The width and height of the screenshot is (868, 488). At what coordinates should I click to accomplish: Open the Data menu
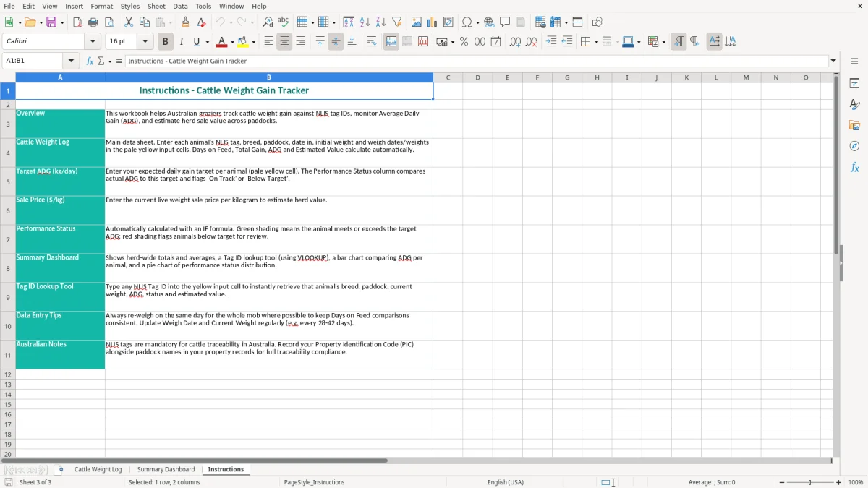click(x=180, y=6)
